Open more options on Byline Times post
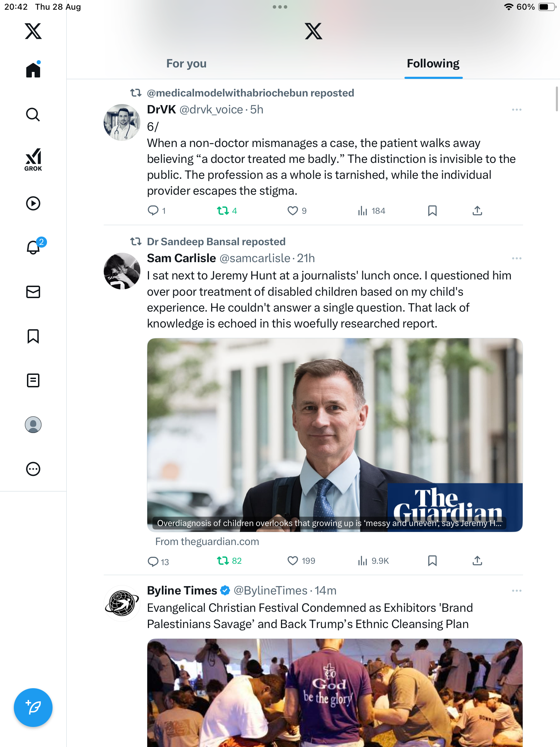560x747 pixels. click(x=517, y=591)
